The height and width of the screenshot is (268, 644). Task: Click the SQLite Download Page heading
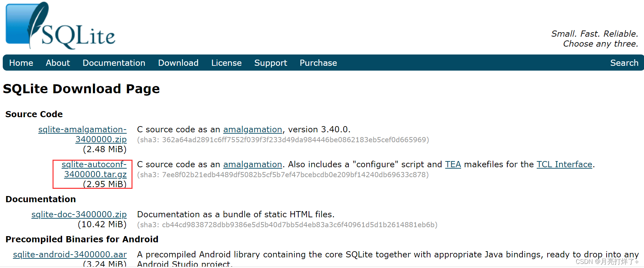tap(81, 89)
